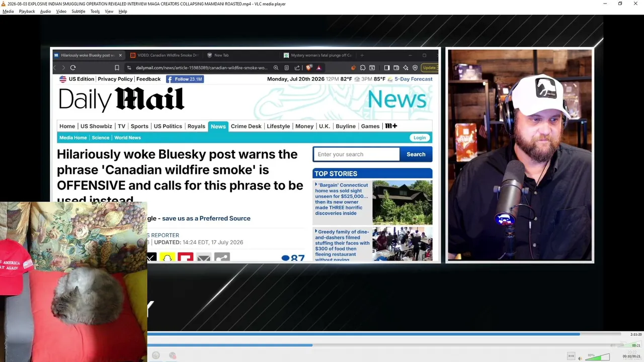Image resolution: width=644 pixels, height=362 pixels.
Task: Open the Feedback link
Action: [x=148, y=79]
